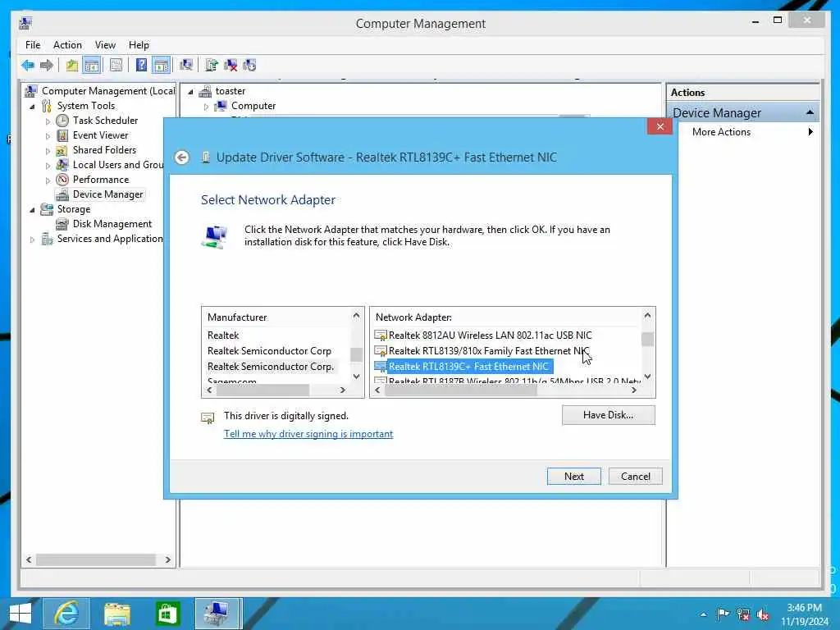Open Tell me why driver signing link
840x630 pixels.
(x=308, y=434)
